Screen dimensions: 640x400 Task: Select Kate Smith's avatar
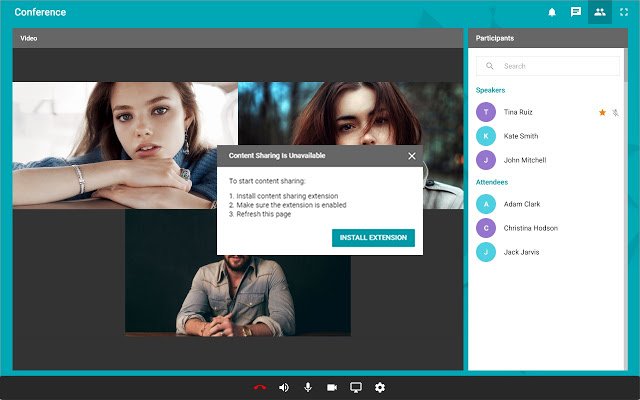(486, 136)
